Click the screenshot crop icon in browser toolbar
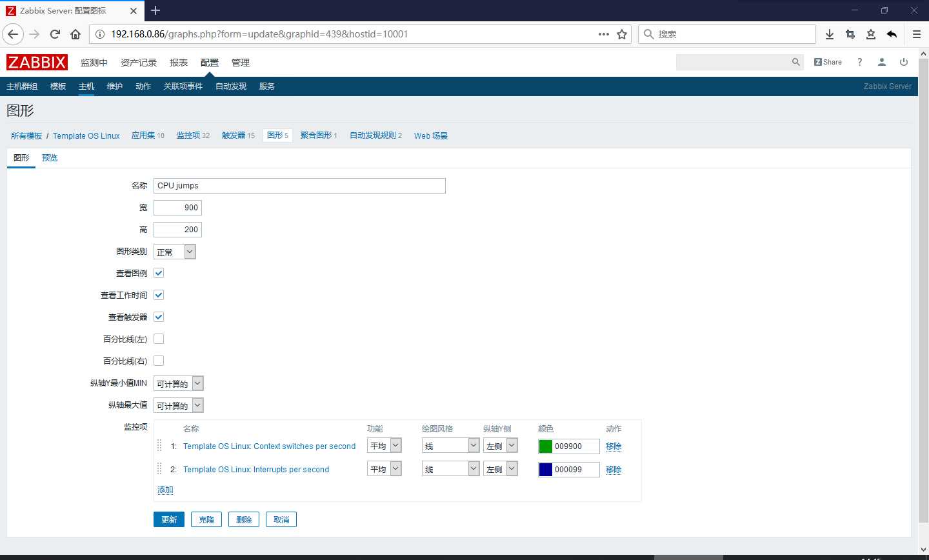The width and height of the screenshot is (929, 560). (x=850, y=34)
